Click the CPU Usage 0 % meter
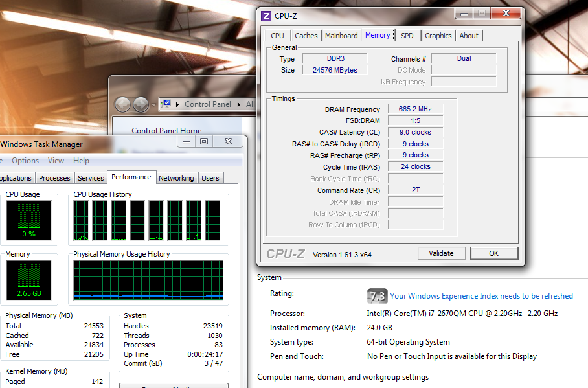Viewport: 588px width, 388px height. [29, 220]
